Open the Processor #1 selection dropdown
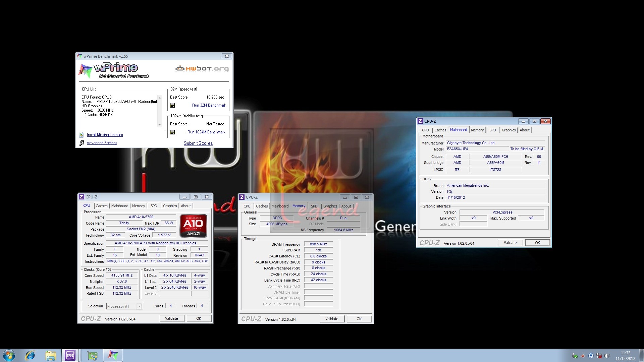This screenshot has width=644, height=362. tap(139, 306)
